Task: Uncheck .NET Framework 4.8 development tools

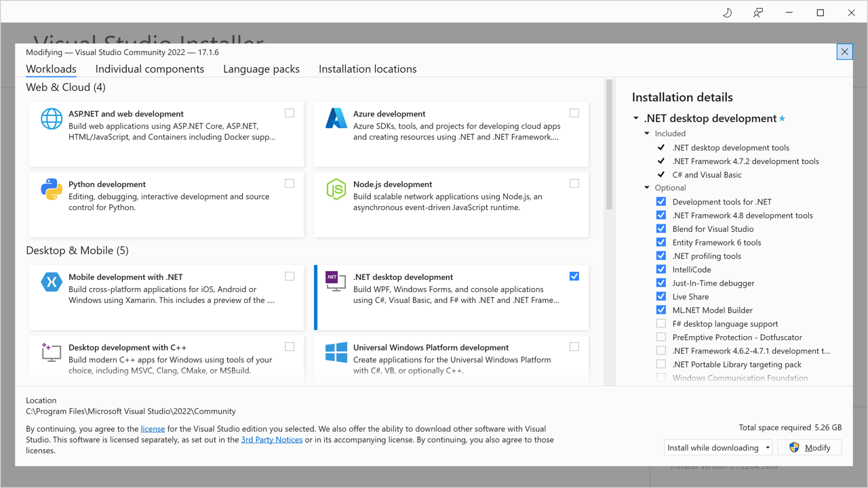Action: tap(661, 215)
